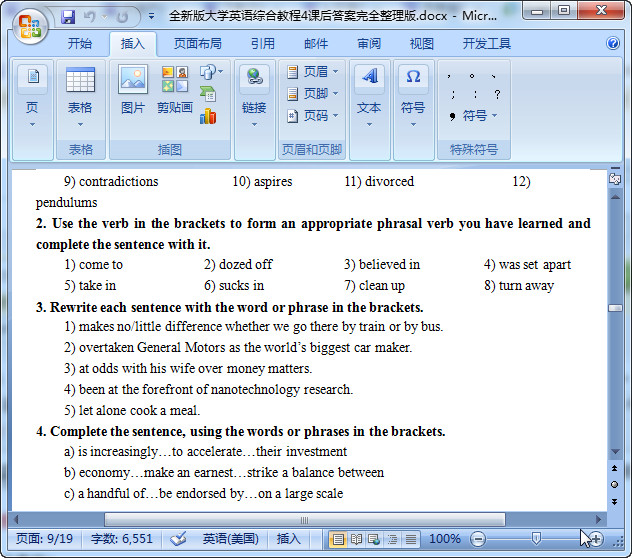
Task: Open the 页脚 footer dropdown
Action: 312,94
